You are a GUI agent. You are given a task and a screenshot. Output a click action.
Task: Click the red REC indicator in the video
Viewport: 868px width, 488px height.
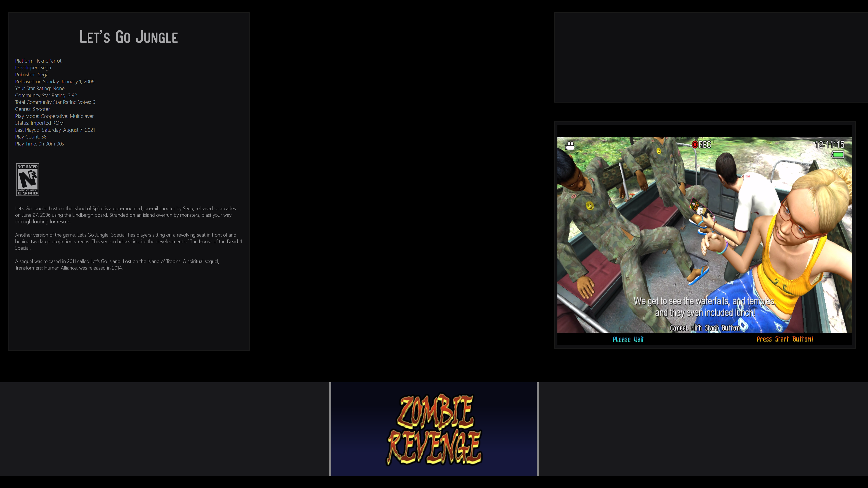[701, 145]
